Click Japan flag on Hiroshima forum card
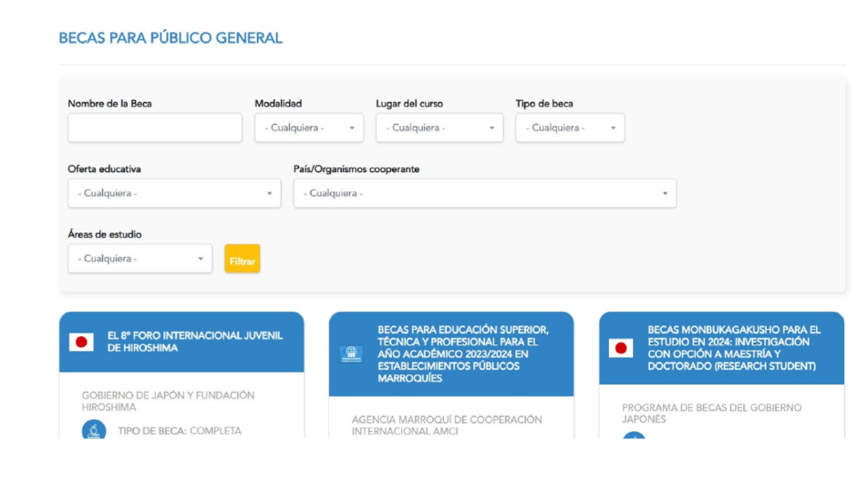Screen dimensions: 868x482 coord(81,343)
